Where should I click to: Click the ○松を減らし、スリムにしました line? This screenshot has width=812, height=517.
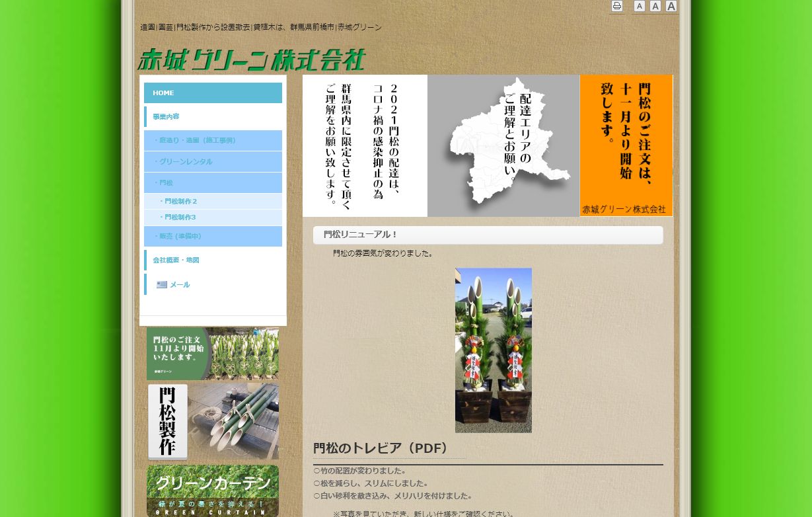[371, 483]
